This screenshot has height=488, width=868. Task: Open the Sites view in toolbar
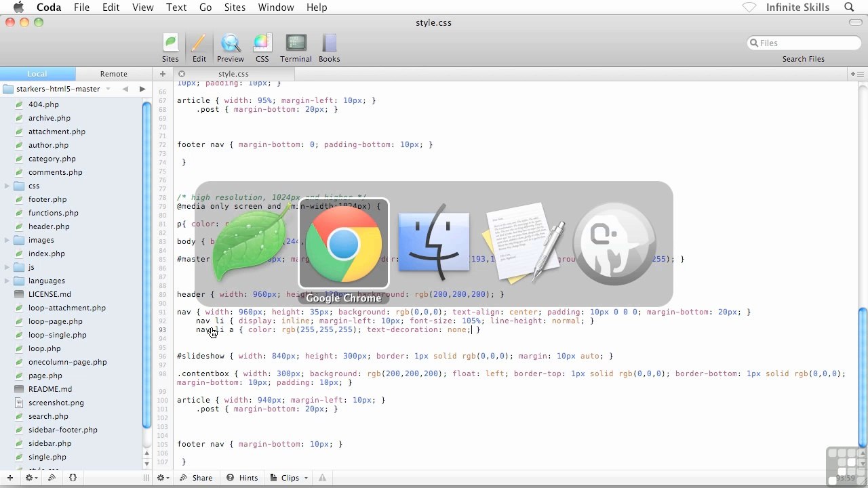pyautogui.click(x=170, y=48)
